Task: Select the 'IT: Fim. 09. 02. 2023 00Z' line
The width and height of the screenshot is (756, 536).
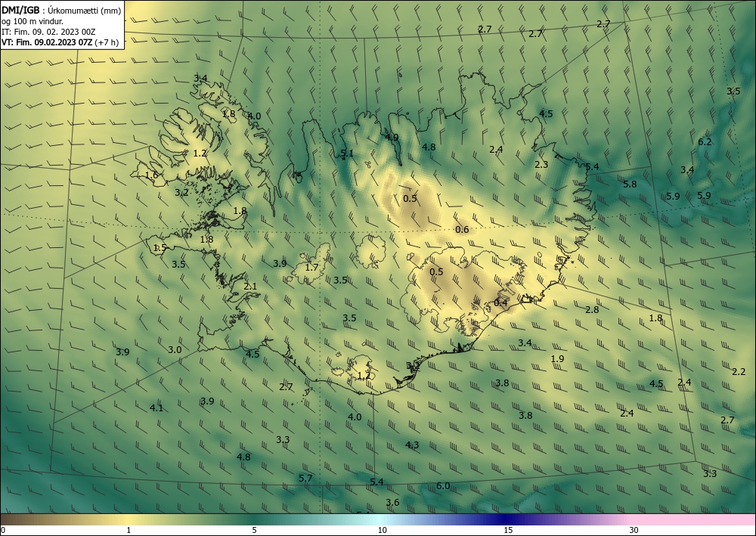Action: (48, 32)
